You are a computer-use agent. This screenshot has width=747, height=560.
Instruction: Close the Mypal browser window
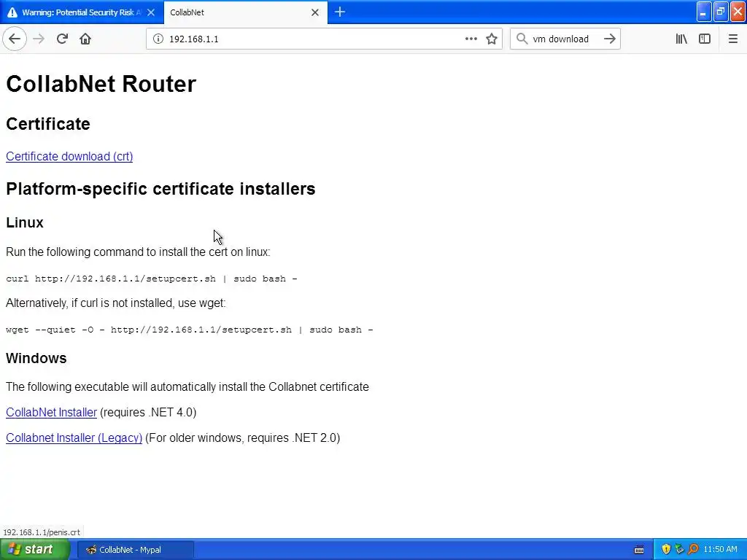[x=738, y=12]
